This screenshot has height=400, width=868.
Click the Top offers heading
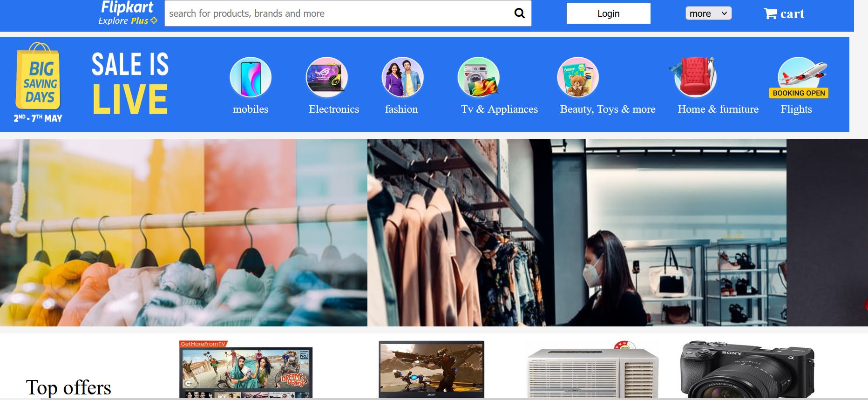[68, 387]
